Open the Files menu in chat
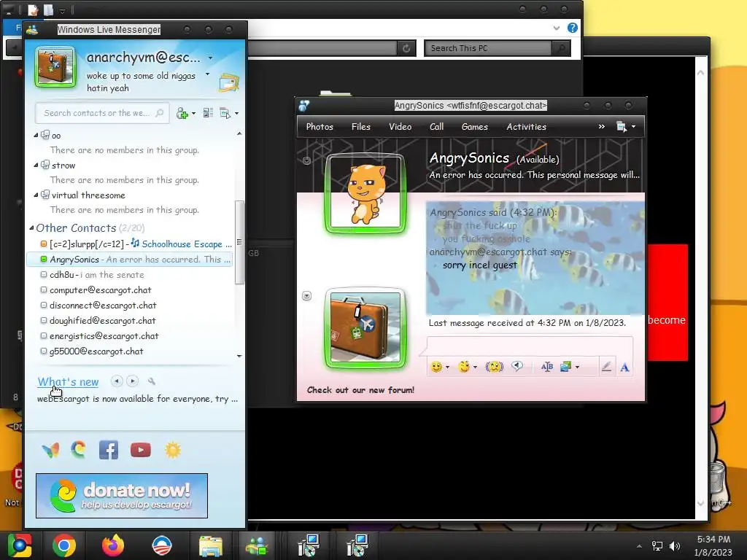The height and width of the screenshot is (560, 747). pyautogui.click(x=360, y=127)
